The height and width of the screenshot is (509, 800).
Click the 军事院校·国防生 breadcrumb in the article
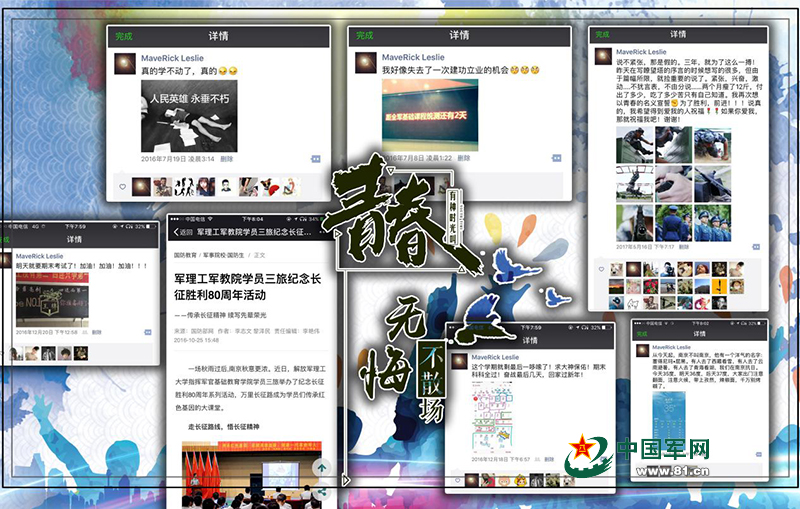pyautogui.click(x=224, y=255)
